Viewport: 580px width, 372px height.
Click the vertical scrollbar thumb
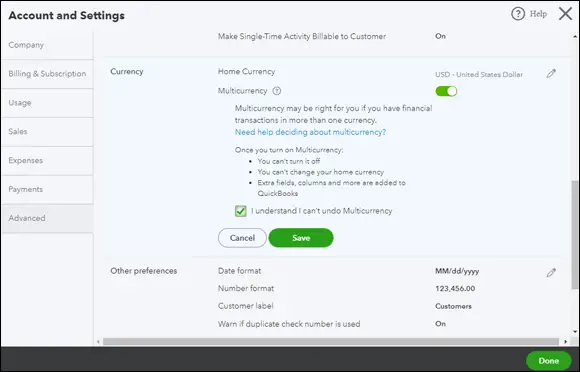click(x=575, y=234)
